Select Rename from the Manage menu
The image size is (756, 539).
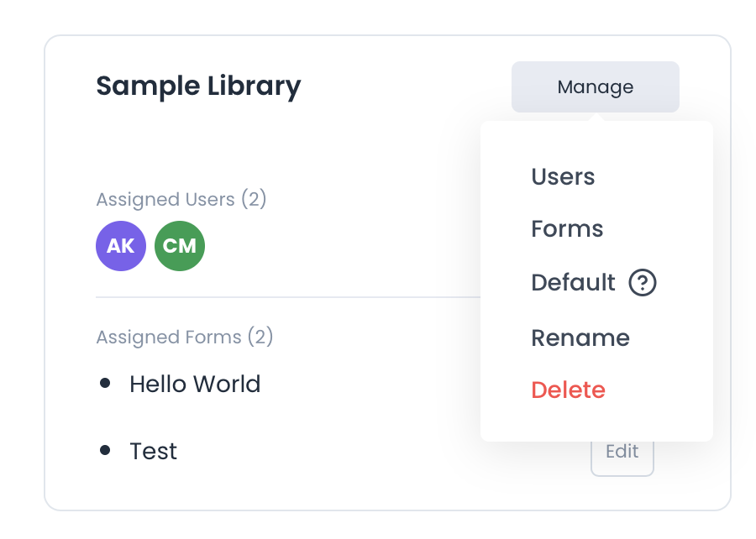click(580, 338)
